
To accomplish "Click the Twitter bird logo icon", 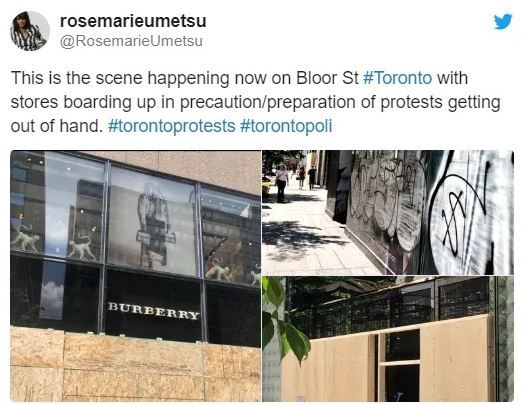I will point(503,21).
